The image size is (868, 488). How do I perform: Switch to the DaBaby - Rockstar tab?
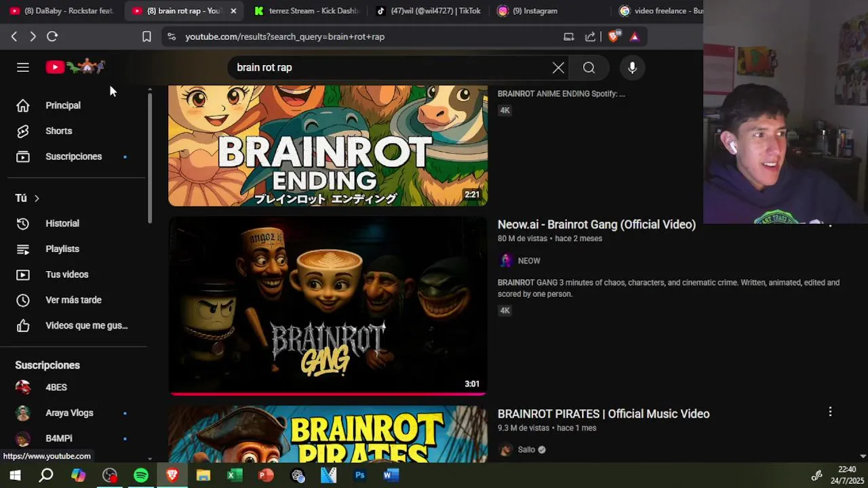62,11
